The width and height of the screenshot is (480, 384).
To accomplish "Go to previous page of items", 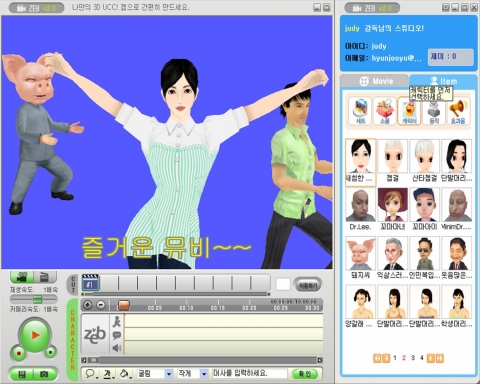I will click(x=386, y=358).
